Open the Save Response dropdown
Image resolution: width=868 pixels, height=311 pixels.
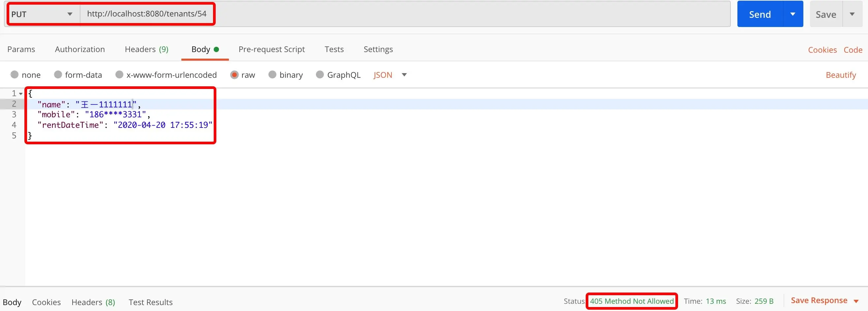click(824, 300)
